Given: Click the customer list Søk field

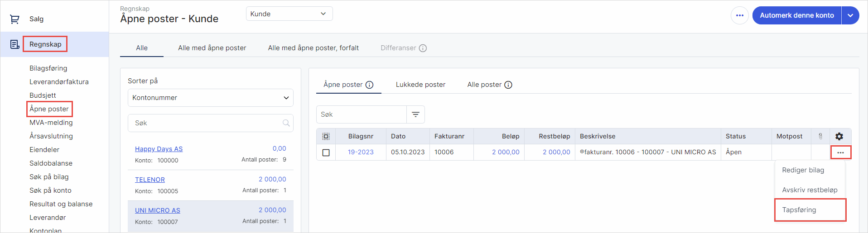Looking at the screenshot, I should tap(206, 123).
